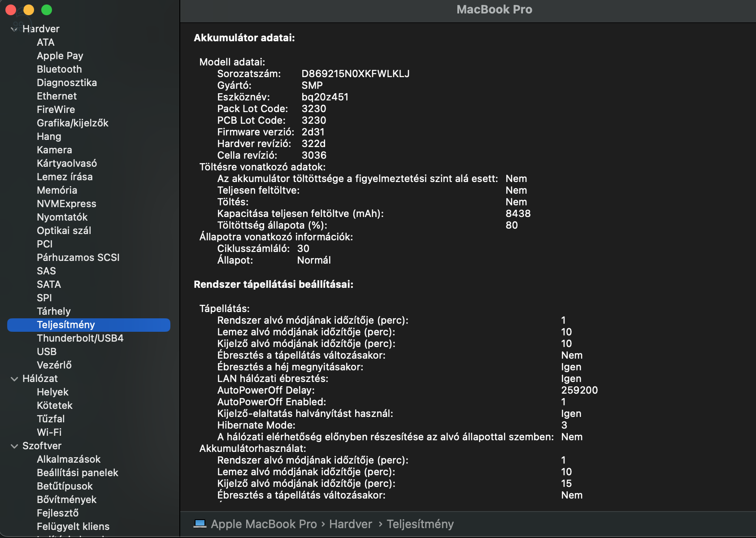This screenshot has height=538, width=756.
Task: Open Thunderbolt/USB4 item
Action: pos(80,338)
